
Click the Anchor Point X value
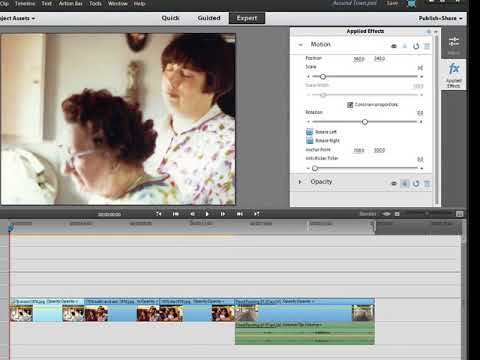[359, 150]
